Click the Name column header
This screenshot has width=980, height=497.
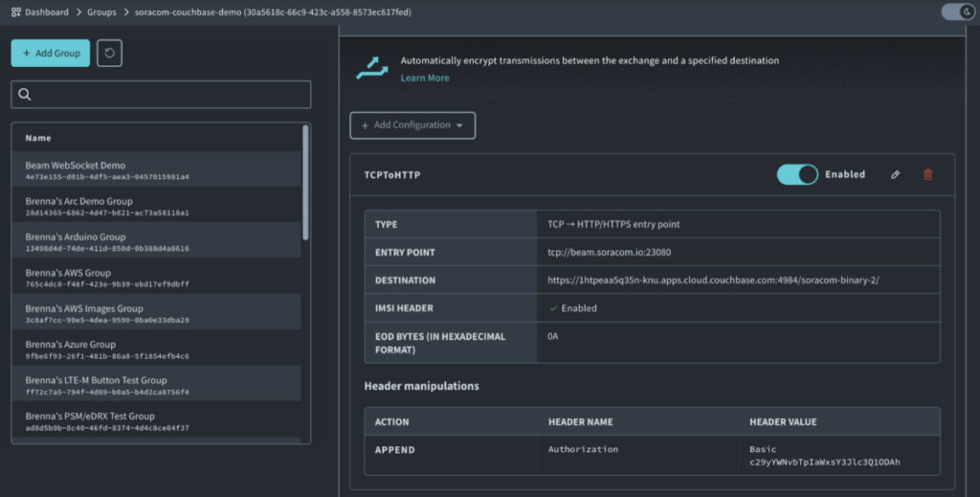click(38, 138)
